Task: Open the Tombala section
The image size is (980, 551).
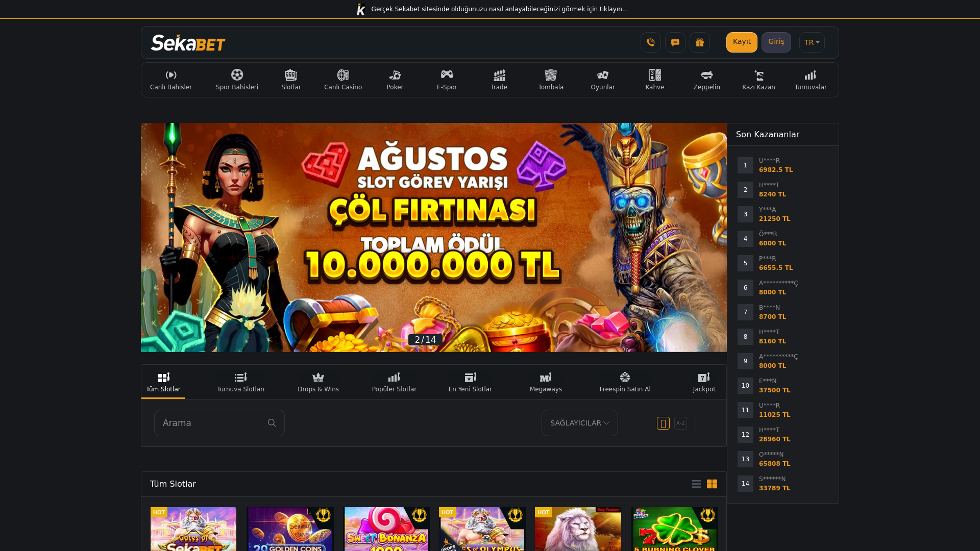Action: tap(551, 80)
